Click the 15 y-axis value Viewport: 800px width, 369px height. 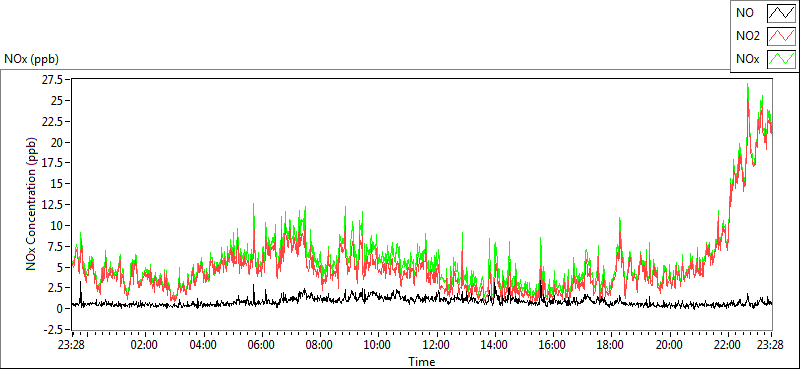point(56,184)
